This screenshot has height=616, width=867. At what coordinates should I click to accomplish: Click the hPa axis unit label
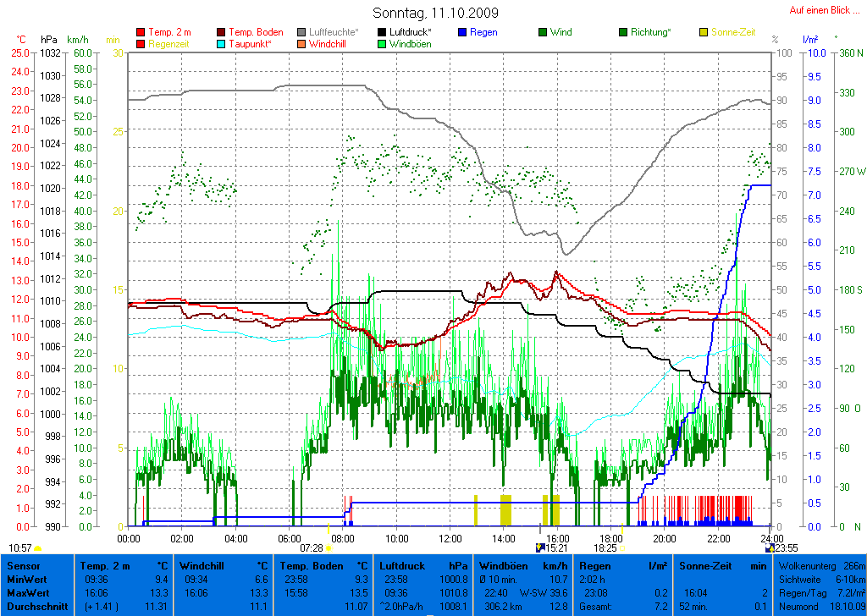[x=49, y=40]
